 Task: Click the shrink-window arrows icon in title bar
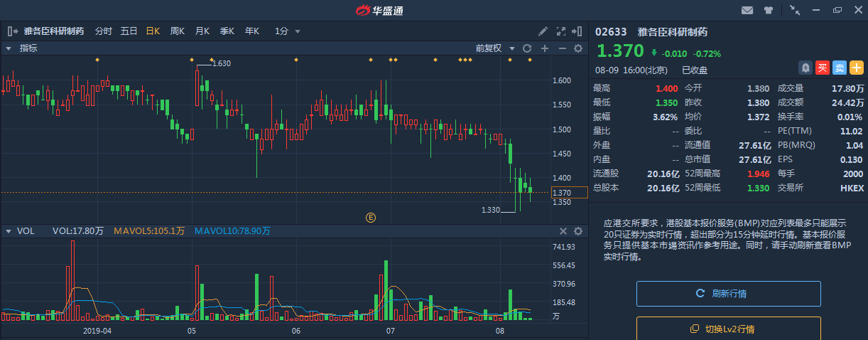coord(794,10)
